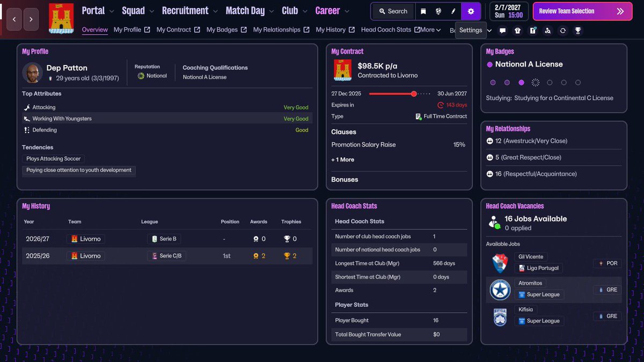Open the trophy icon in toolbar
Image resolution: width=644 pixels, height=362 pixels.
click(x=578, y=31)
